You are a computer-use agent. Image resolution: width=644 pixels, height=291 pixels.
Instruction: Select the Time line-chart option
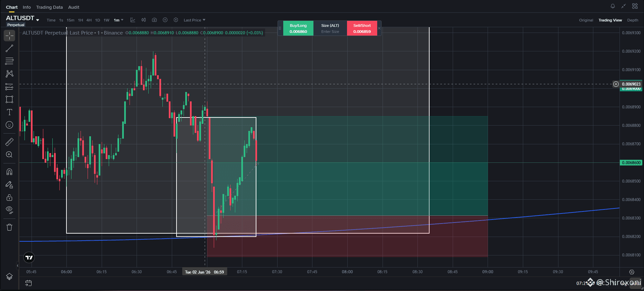tap(51, 20)
